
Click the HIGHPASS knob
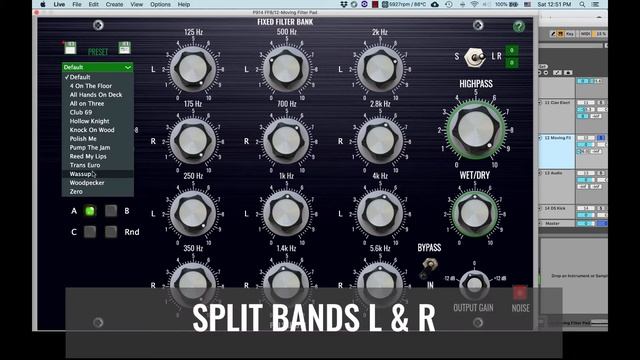tap(476, 129)
